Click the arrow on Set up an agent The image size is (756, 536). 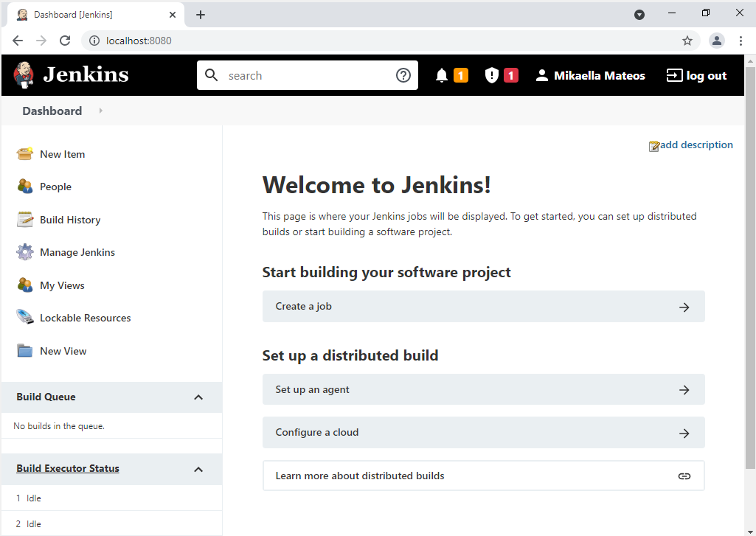tap(684, 390)
